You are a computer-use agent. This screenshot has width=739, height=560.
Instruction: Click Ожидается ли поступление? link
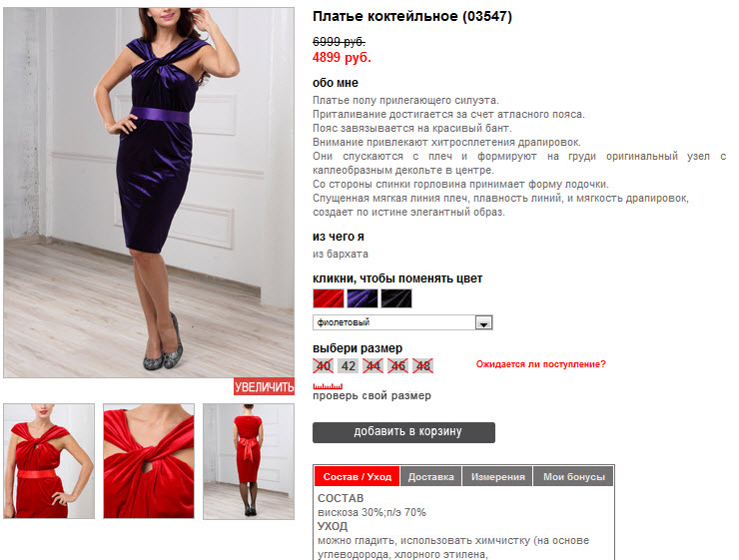(540, 364)
